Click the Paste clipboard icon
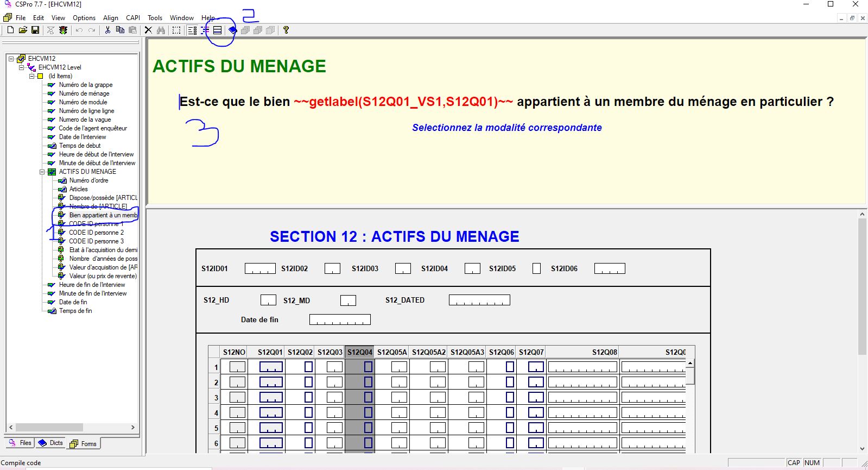The width and height of the screenshot is (868, 470). [x=132, y=30]
